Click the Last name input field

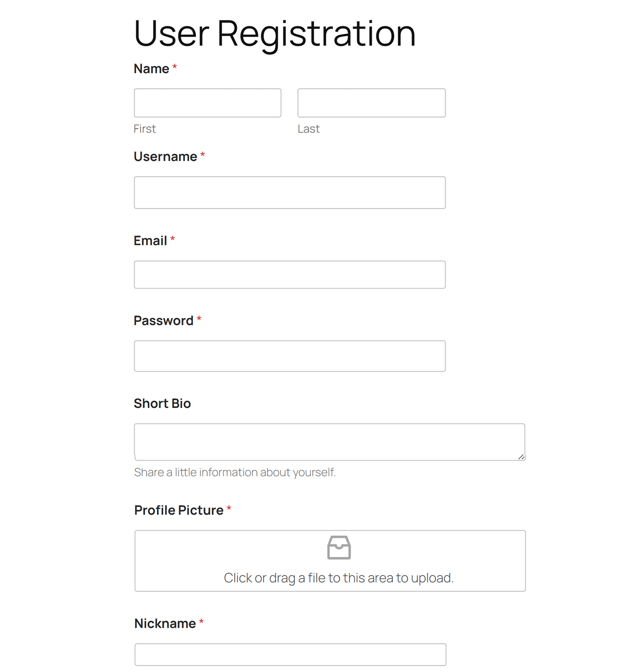370,103
